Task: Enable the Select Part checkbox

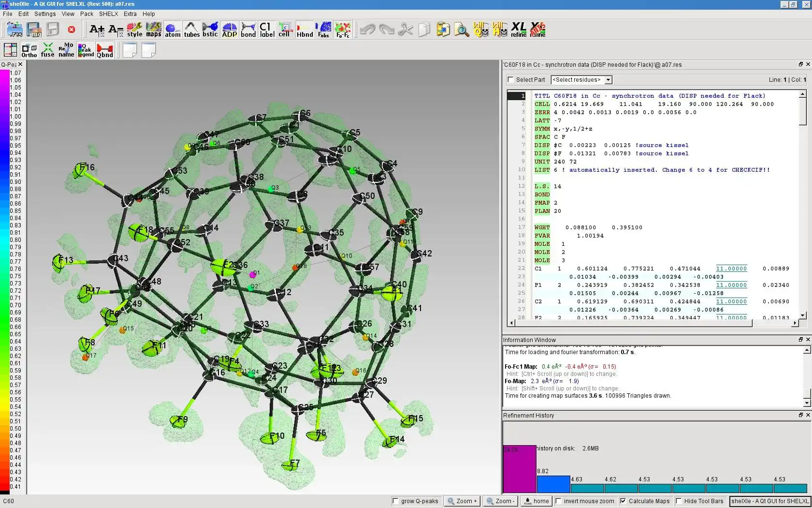Action: pos(511,80)
